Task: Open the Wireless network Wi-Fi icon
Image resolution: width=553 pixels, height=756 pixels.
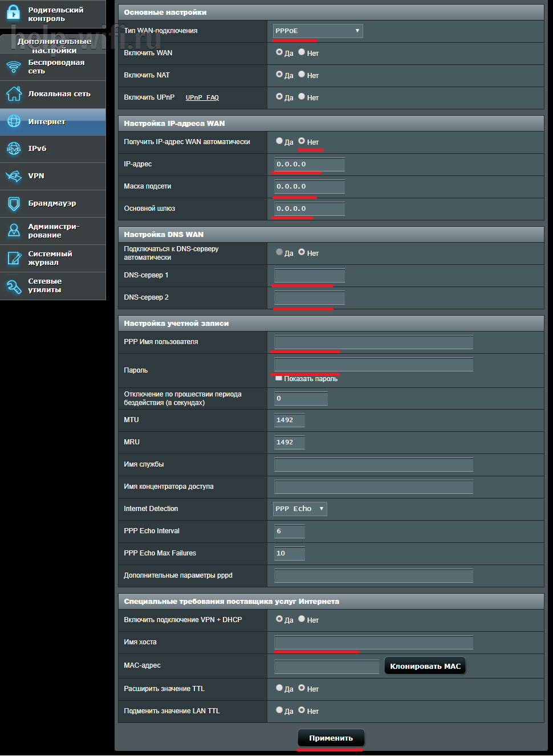Action: 14,67
